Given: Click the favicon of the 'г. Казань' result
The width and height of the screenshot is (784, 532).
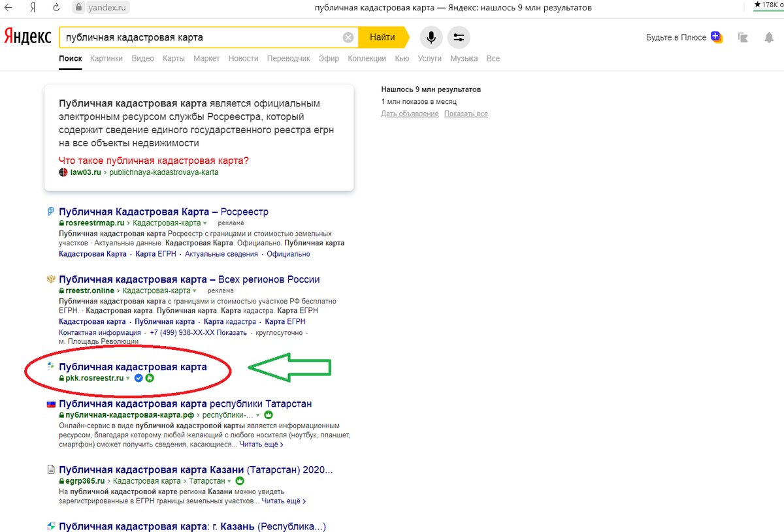Looking at the screenshot, I should point(50,526).
